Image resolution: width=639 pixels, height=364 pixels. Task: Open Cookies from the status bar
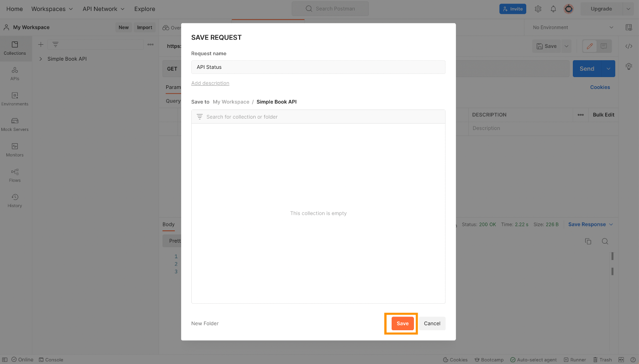coord(455,359)
